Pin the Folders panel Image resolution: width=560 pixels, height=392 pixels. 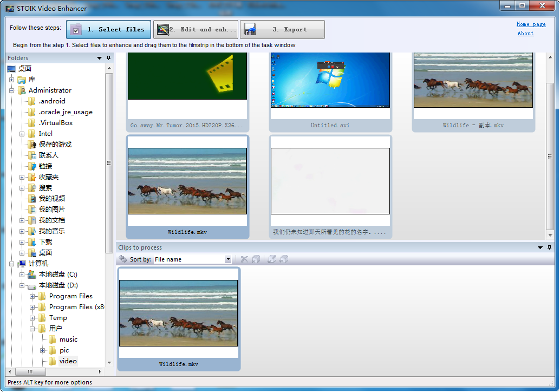click(x=108, y=58)
